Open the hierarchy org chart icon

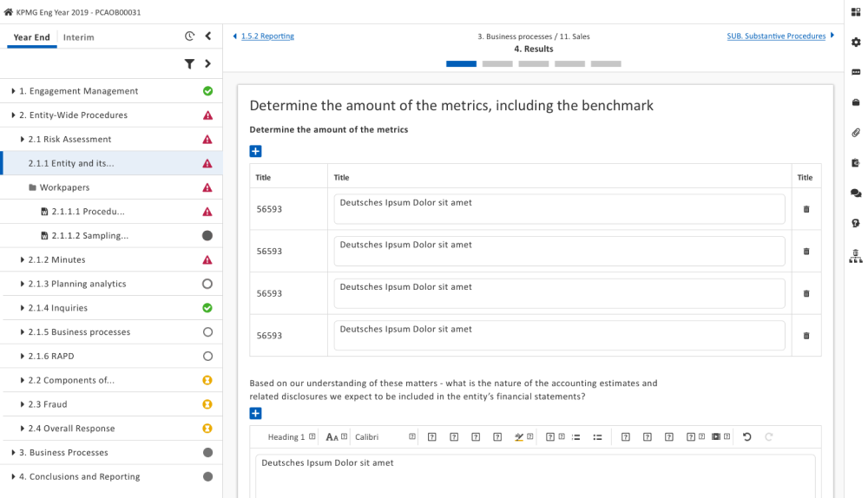click(x=856, y=256)
